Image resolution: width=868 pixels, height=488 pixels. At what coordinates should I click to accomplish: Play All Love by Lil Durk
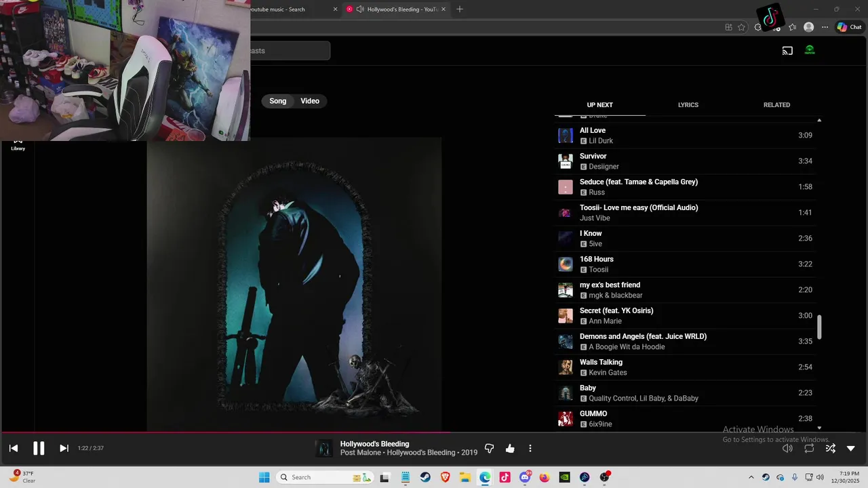pos(685,136)
